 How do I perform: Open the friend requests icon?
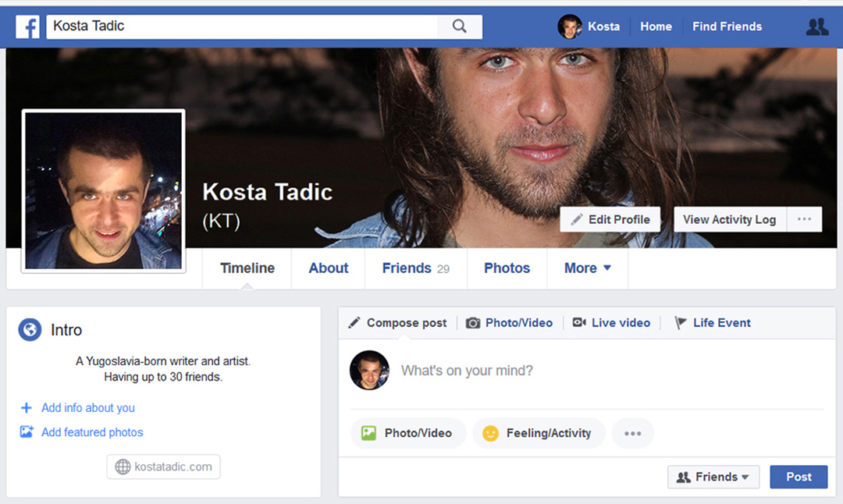pos(816,27)
